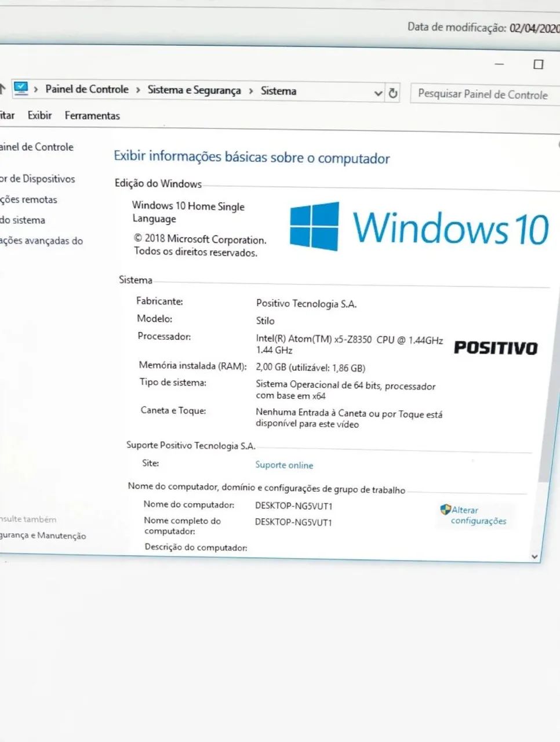The image size is (560, 742).
Task: Click the scroll down arrow of the window
Action: [534, 556]
